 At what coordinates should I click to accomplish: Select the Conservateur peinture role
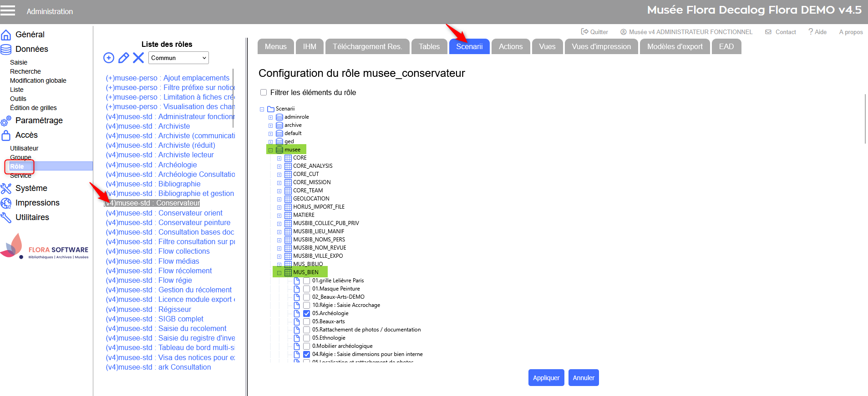point(168,223)
